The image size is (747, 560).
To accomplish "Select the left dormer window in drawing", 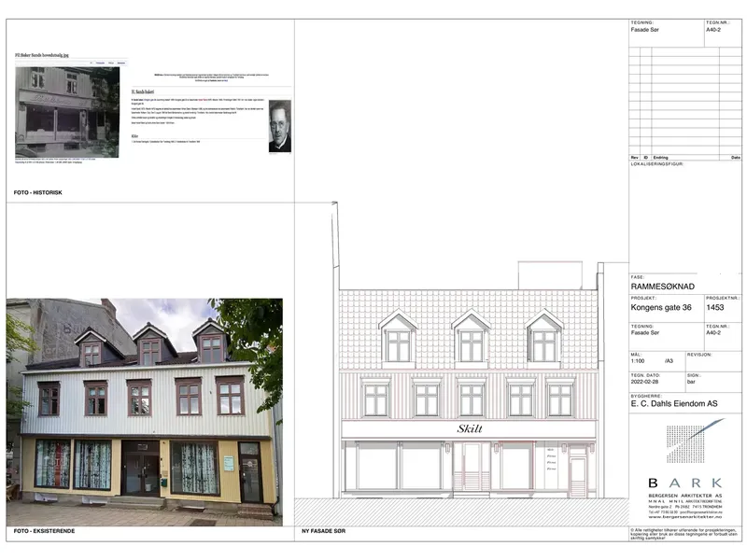I will (399, 339).
